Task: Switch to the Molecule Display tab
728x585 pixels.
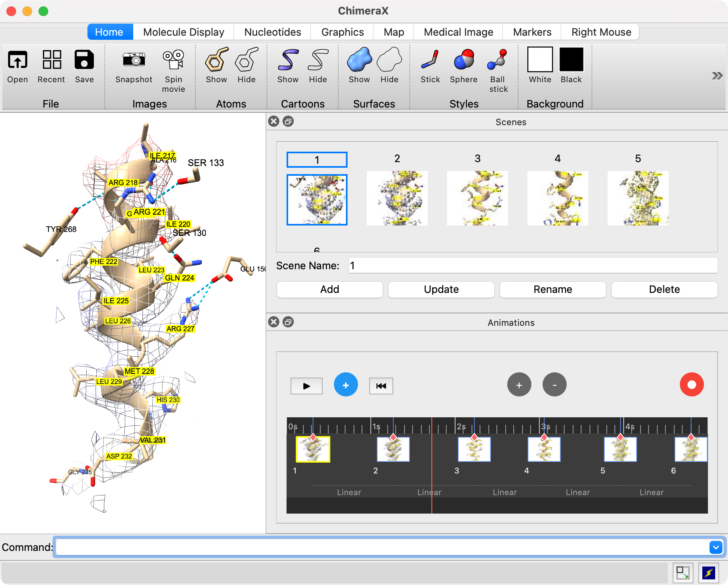Action: pyautogui.click(x=183, y=32)
